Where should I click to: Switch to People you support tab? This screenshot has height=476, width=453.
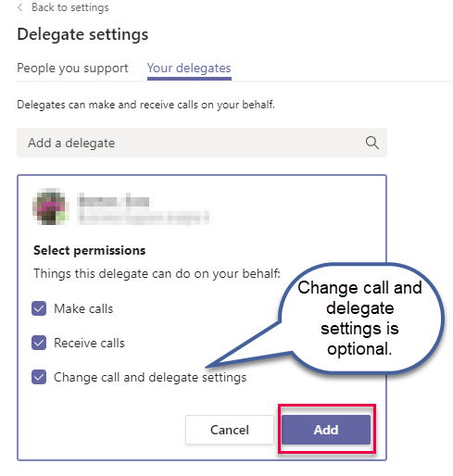(x=72, y=69)
